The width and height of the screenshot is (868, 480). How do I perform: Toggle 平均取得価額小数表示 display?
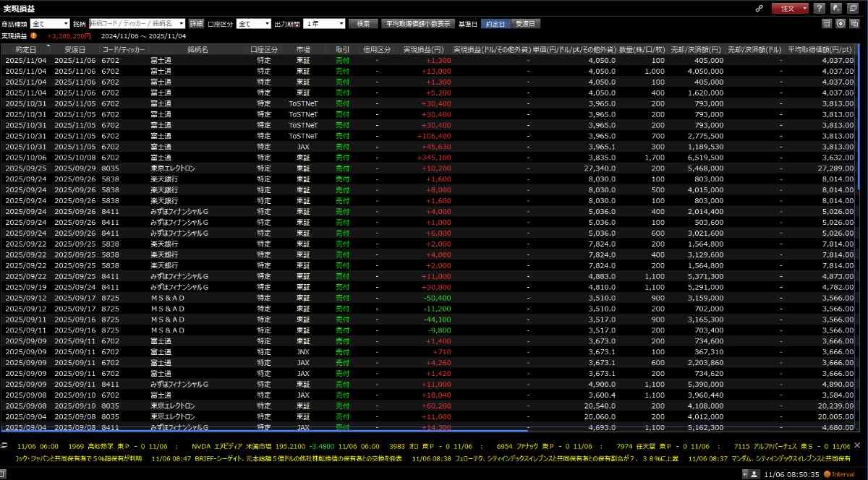point(417,24)
